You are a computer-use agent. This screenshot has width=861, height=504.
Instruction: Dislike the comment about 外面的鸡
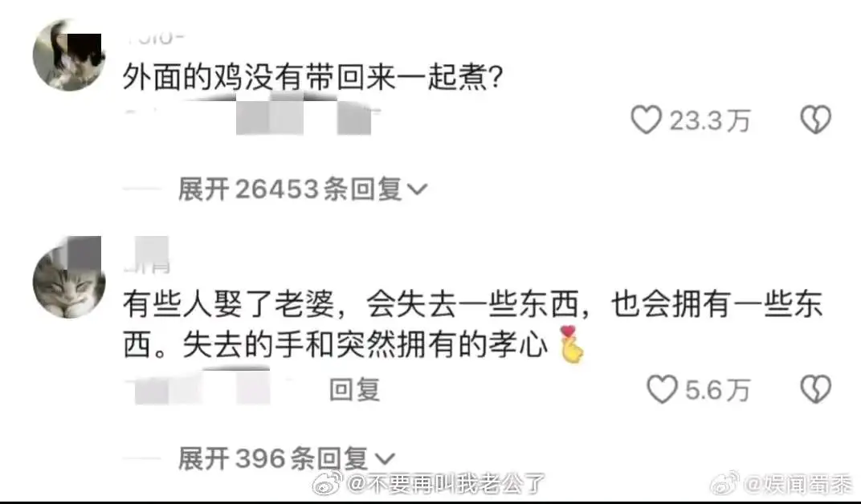coord(816,120)
